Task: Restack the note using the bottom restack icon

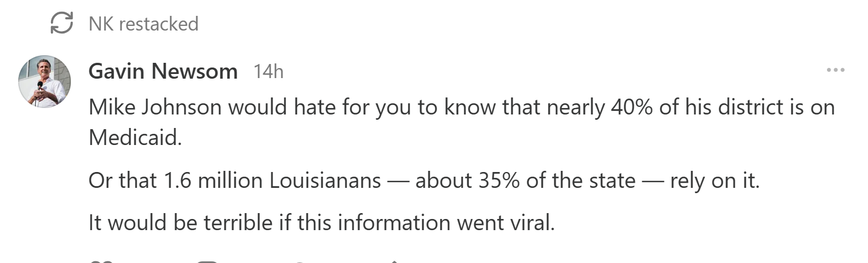Action: click(300, 261)
